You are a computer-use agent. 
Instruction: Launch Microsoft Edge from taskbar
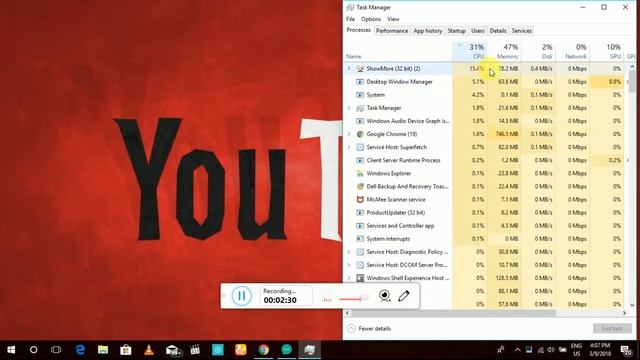tap(80, 350)
